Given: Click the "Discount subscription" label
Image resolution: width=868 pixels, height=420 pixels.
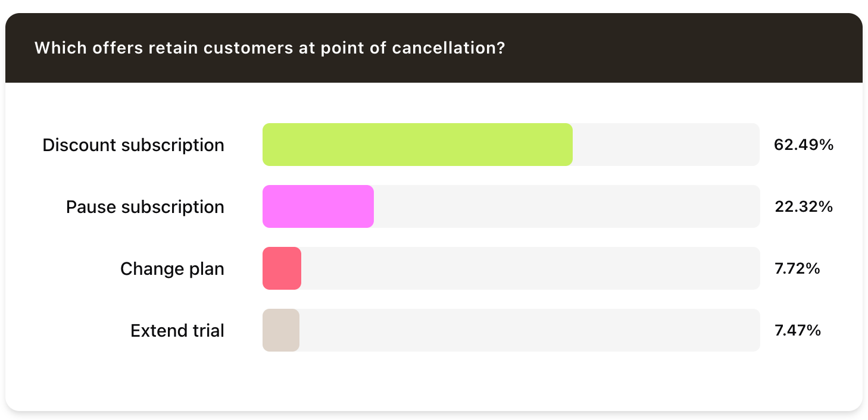Looking at the screenshot, I should (x=133, y=145).
